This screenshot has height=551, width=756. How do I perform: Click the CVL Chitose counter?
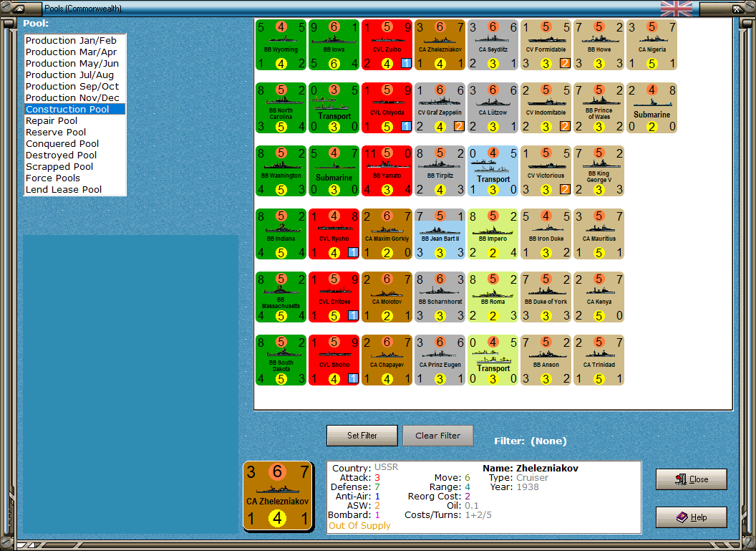(x=334, y=297)
